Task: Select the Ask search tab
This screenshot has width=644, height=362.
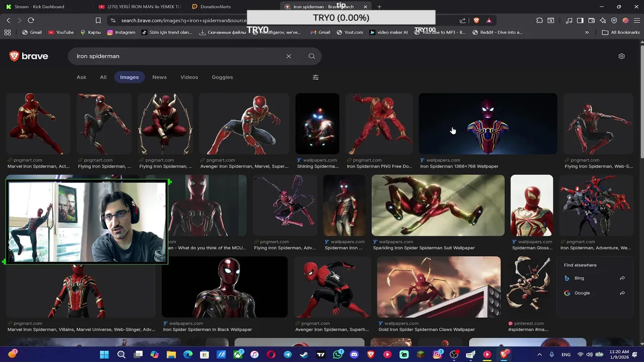Action: click(x=82, y=77)
